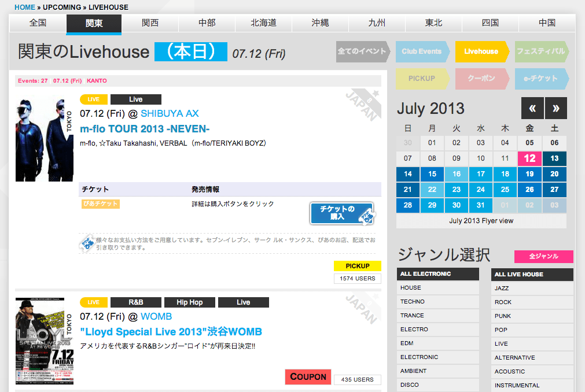
Task: Go to previous month in calendar
Action: (x=532, y=108)
